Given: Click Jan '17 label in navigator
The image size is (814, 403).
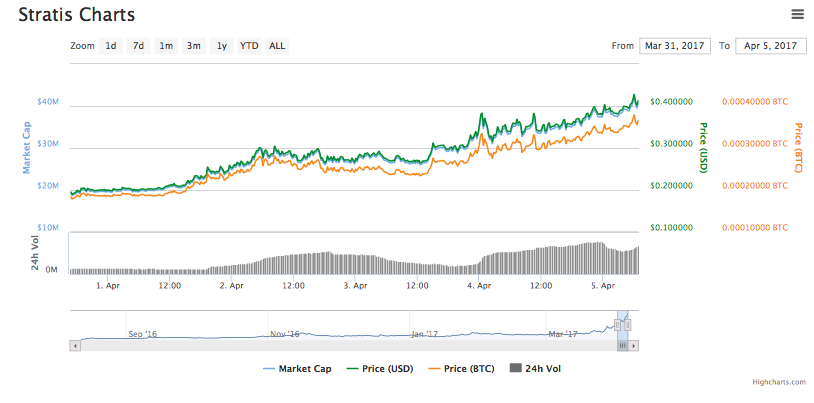Looking at the screenshot, I should click(426, 334).
